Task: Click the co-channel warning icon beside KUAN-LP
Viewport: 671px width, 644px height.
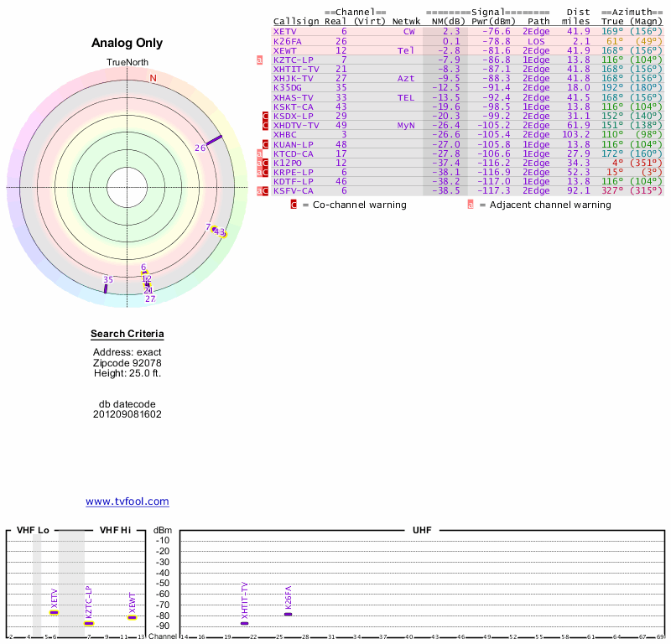Action: pos(266,144)
